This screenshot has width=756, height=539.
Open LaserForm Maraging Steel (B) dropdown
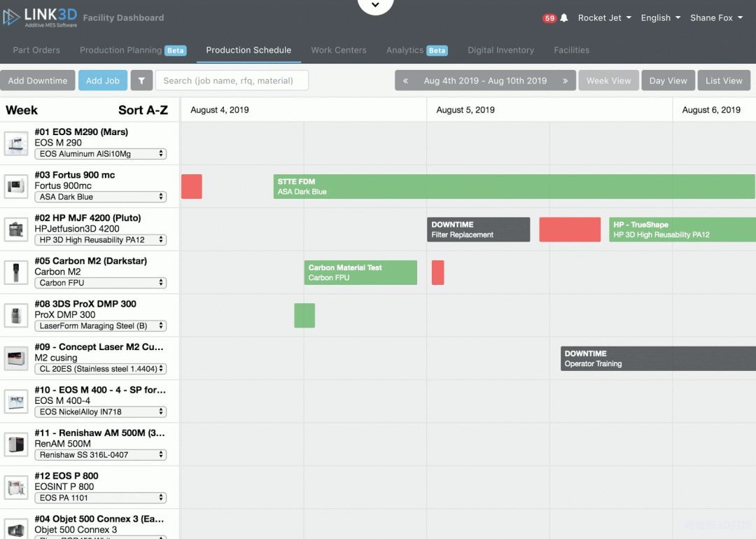pyautogui.click(x=100, y=326)
